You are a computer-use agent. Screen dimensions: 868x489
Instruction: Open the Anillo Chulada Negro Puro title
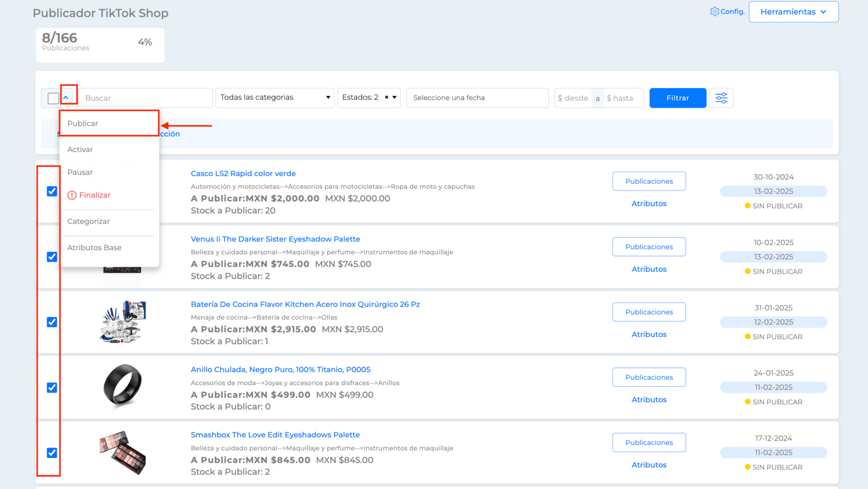pos(280,370)
